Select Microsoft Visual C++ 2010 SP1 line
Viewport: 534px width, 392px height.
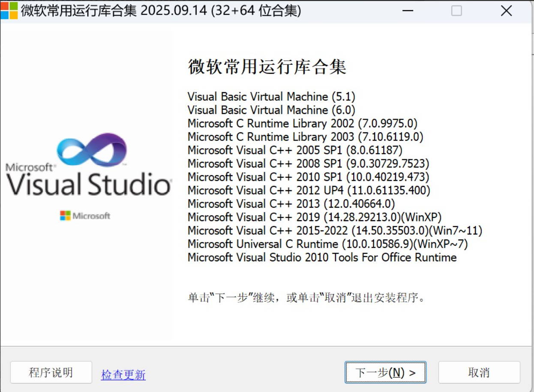(309, 177)
